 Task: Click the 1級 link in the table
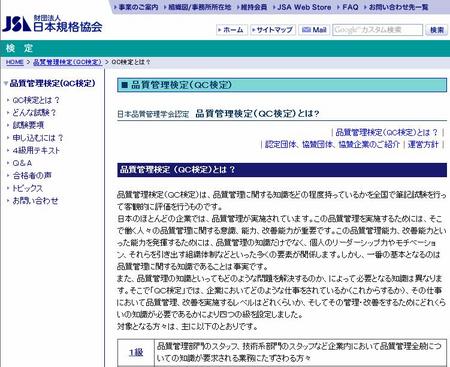pyautogui.click(x=136, y=352)
